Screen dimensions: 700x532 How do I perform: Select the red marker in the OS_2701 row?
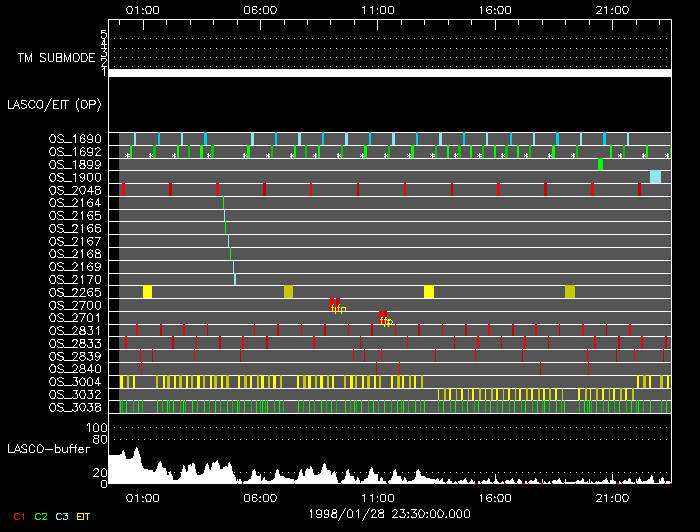pyautogui.click(x=383, y=316)
